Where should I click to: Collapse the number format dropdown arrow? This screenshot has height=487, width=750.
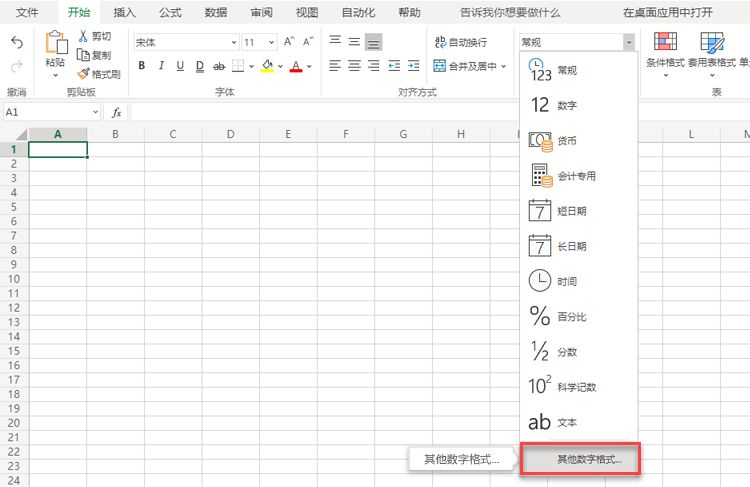(x=629, y=43)
